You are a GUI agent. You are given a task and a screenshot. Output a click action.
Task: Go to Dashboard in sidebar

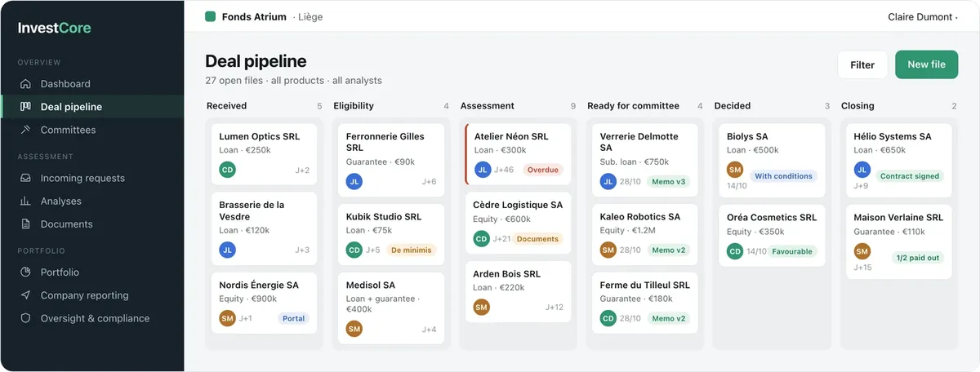coord(92,84)
